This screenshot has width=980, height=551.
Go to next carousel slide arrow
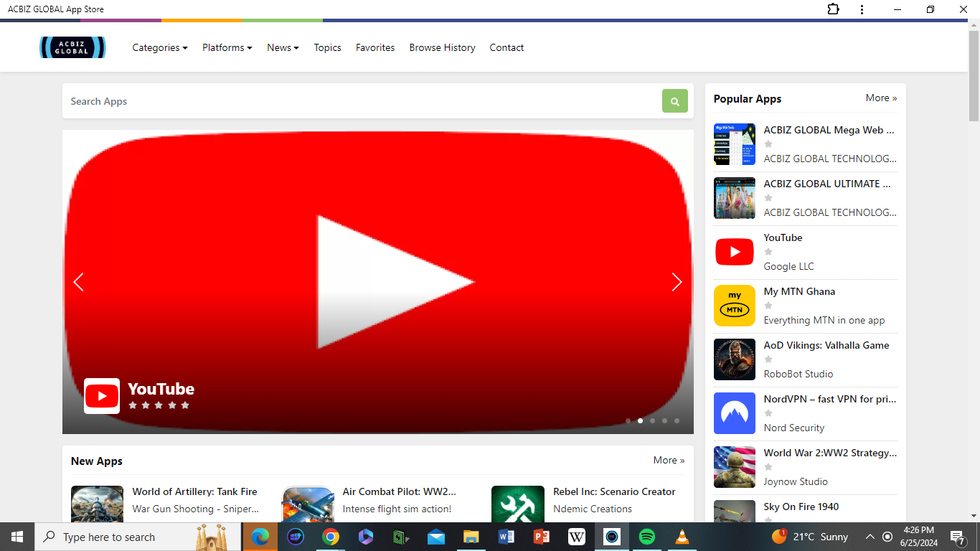click(677, 282)
